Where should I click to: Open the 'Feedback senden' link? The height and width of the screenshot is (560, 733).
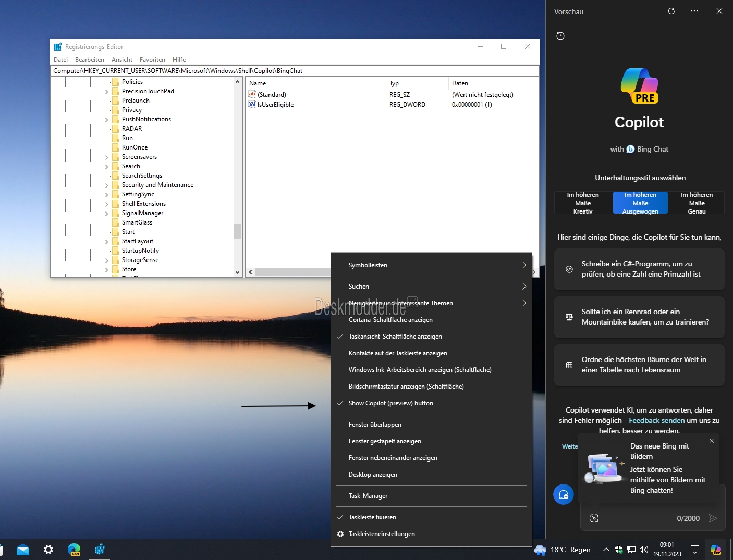(657, 420)
